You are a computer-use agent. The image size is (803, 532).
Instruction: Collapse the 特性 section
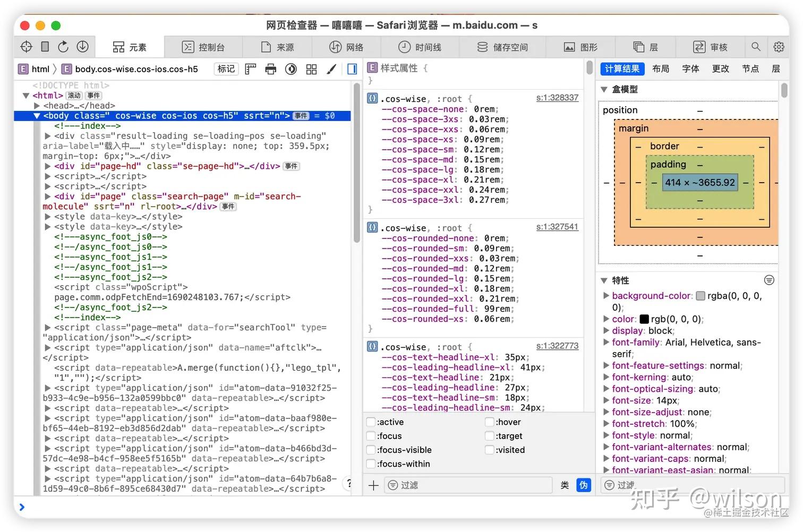point(604,280)
